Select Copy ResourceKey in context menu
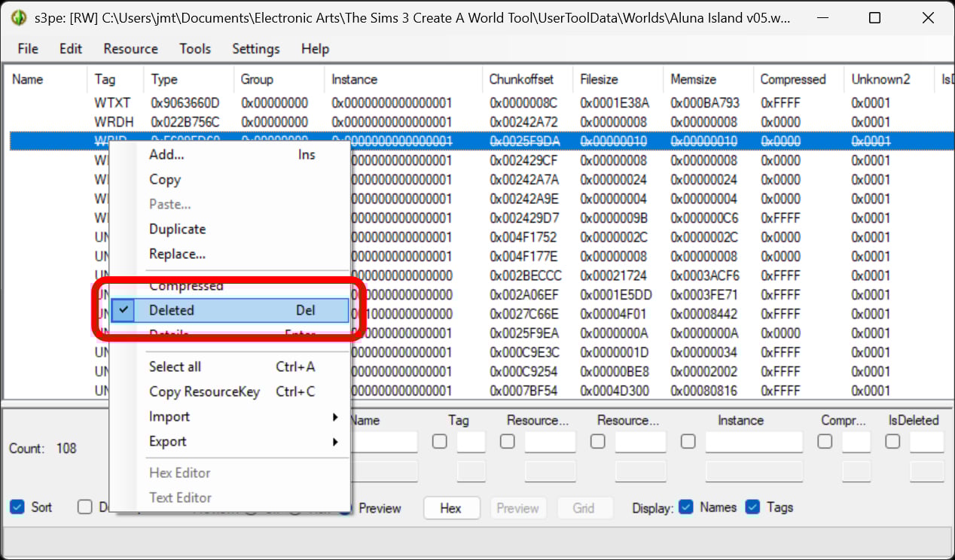 (x=204, y=391)
